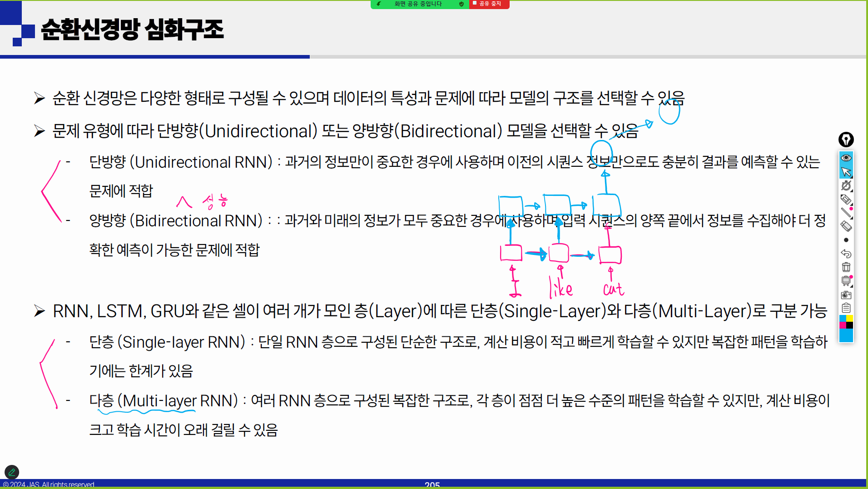Viewport: 868px width, 489px height.
Task: Choose the line drawing tool
Action: 846,212
